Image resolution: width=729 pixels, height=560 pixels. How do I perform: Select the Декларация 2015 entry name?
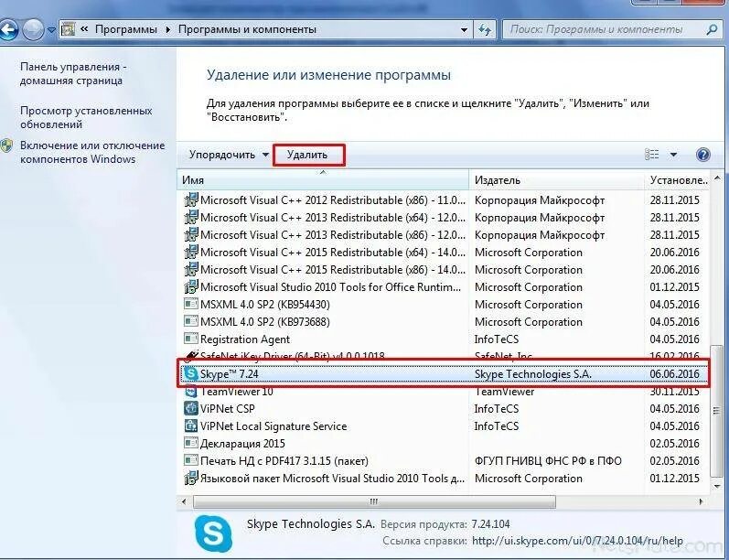click(x=242, y=444)
